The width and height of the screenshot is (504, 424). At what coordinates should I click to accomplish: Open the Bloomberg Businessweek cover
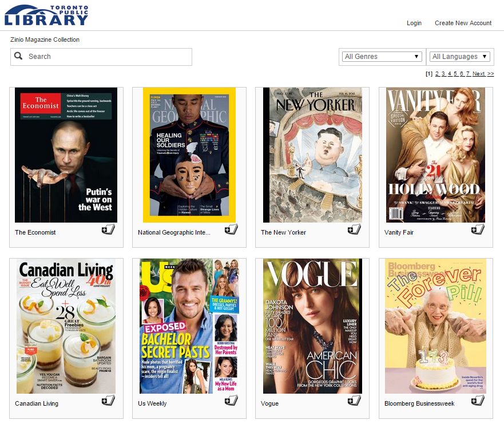click(435, 326)
